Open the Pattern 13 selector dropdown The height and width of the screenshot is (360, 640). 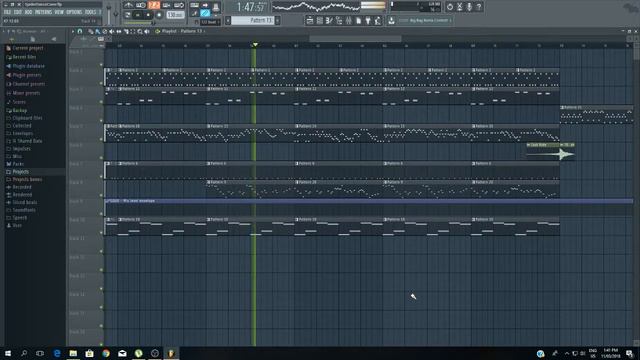(x=252, y=20)
